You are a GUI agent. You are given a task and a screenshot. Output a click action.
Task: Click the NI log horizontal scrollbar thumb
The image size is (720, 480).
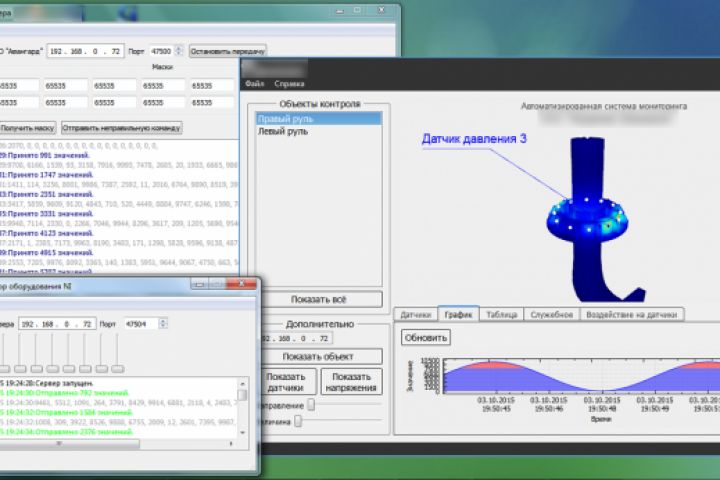(x=69, y=444)
